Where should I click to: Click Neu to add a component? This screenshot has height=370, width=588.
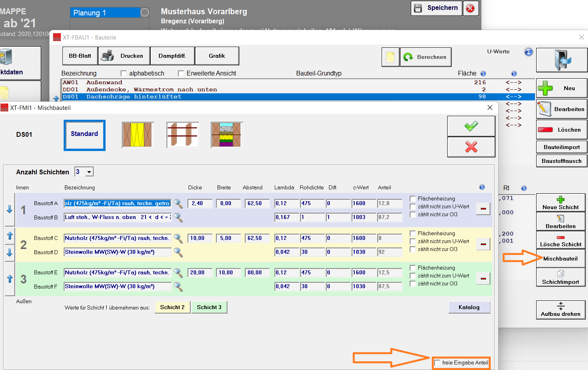point(562,88)
